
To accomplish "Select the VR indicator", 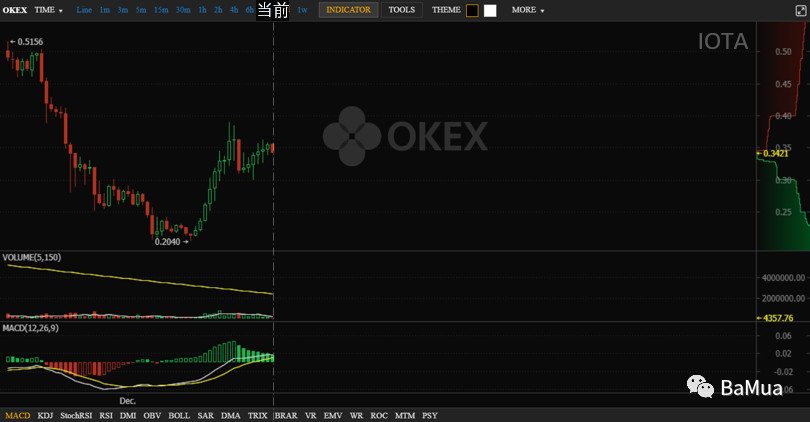I will 310,415.
